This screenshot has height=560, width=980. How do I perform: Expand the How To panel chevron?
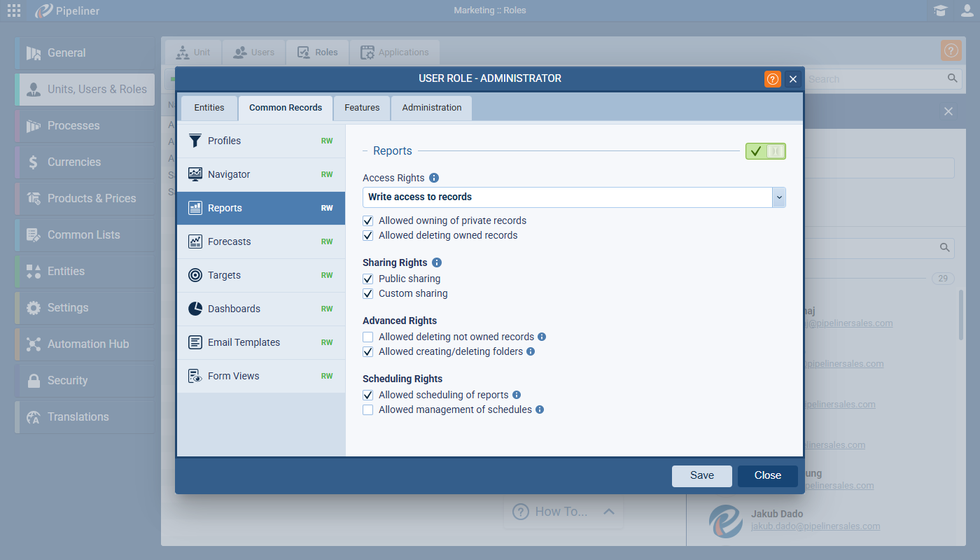608,512
